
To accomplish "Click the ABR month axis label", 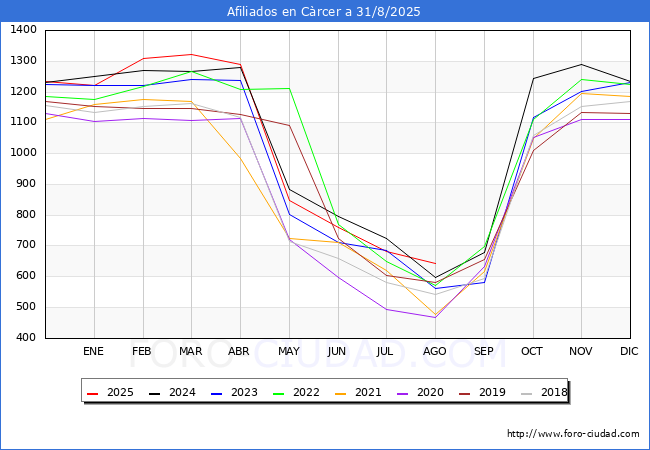I will [239, 351].
